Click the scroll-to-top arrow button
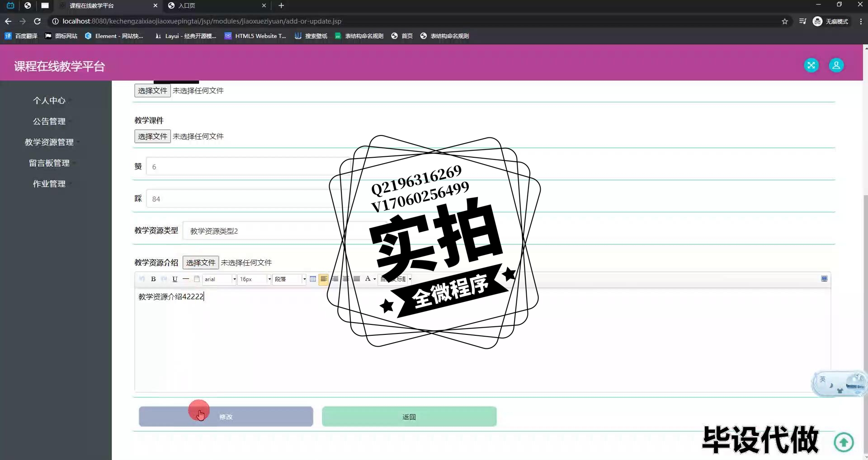 point(844,442)
